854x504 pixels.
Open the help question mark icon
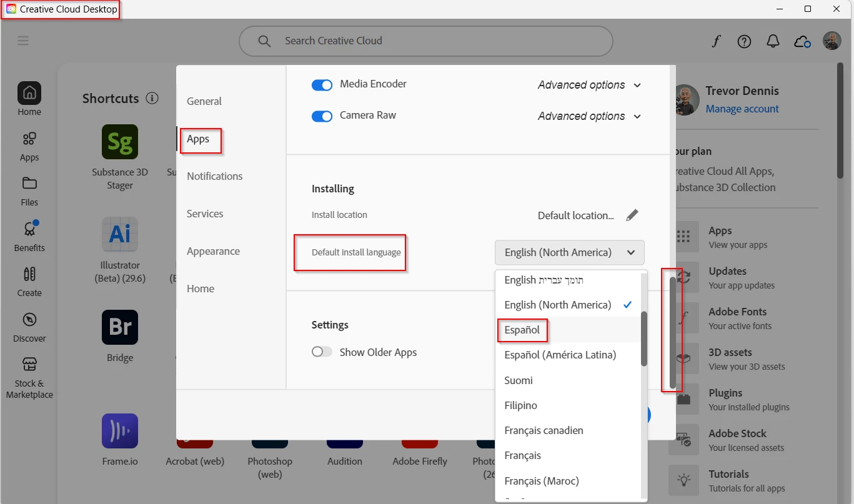(744, 41)
